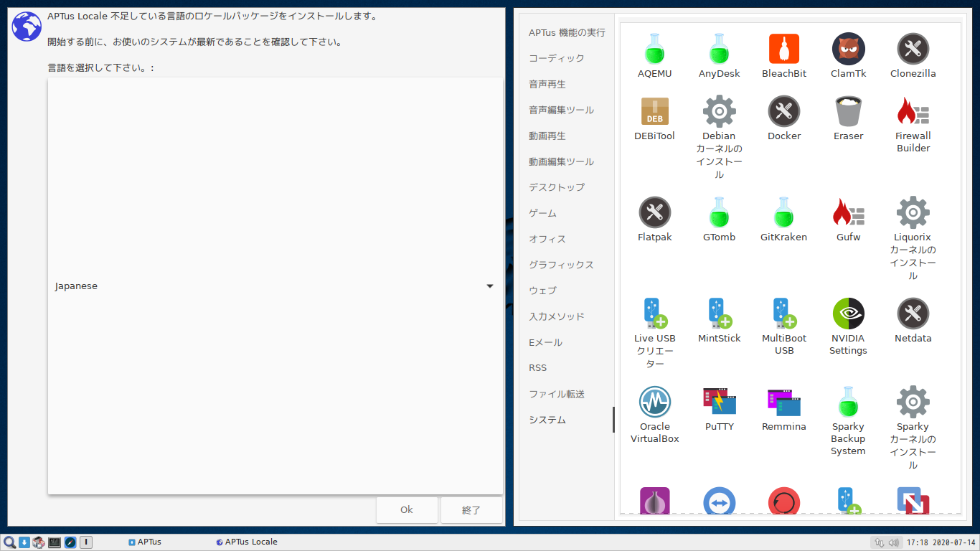This screenshot has height=551, width=980.
Task: Switch to APTus Locale taskbar button
Action: (x=247, y=542)
